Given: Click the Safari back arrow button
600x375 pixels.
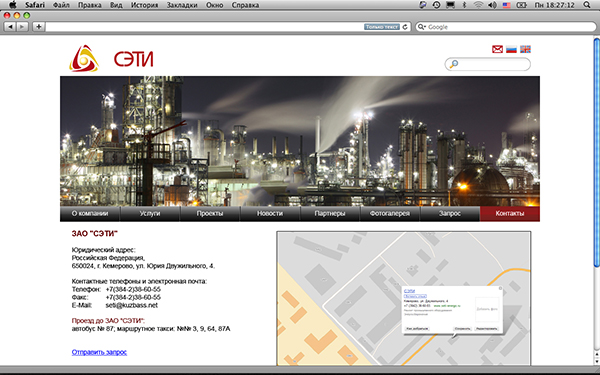Looking at the screenshot, I should coord(10,27).
